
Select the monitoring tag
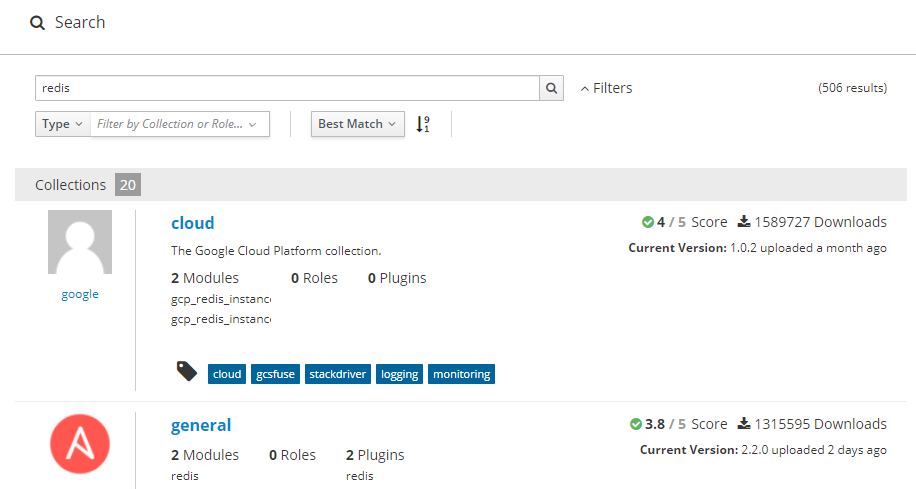tap(462, 374)
